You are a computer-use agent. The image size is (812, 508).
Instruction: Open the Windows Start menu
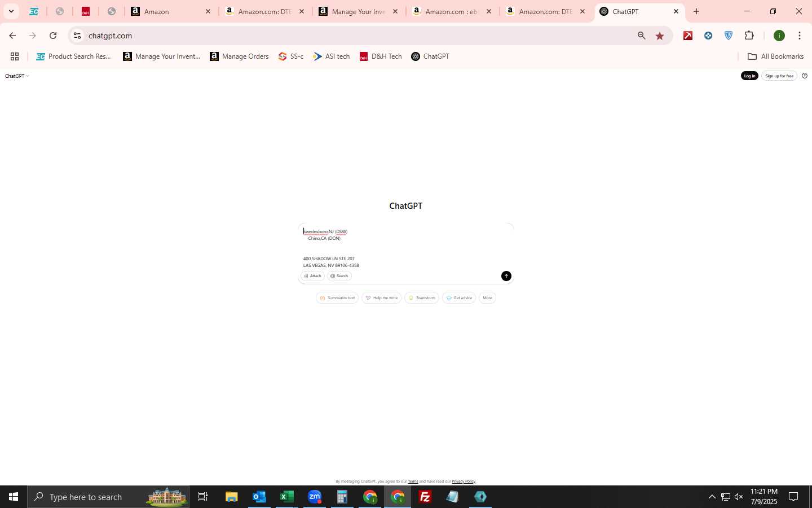pyautogui.click(x=14, y=497)
